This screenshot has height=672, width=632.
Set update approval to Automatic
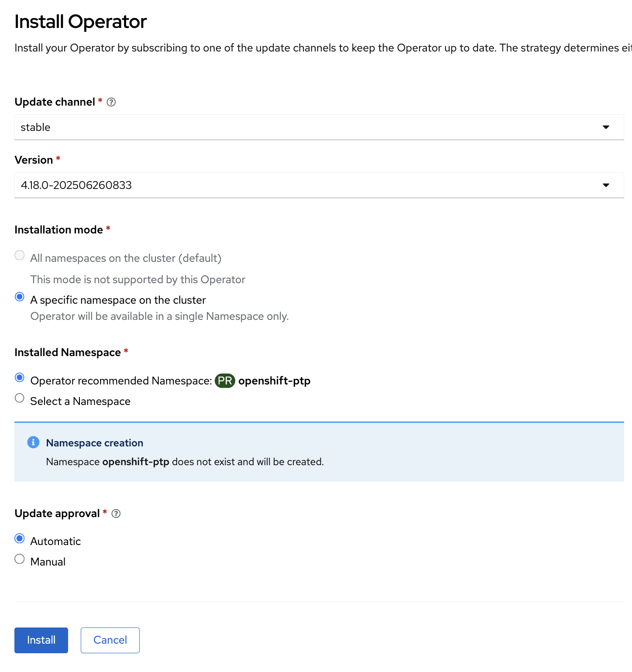pyautogui.click(x=20, y=538)
